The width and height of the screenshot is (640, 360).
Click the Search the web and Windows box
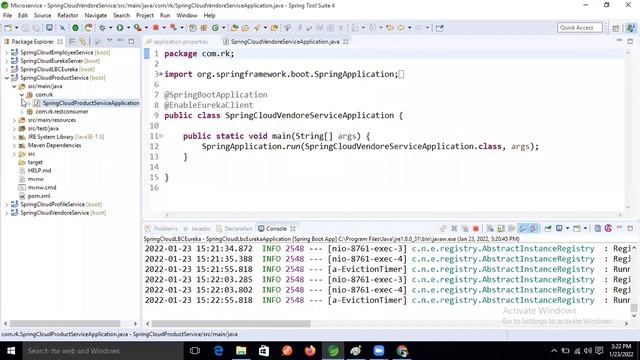coord(102,351)
